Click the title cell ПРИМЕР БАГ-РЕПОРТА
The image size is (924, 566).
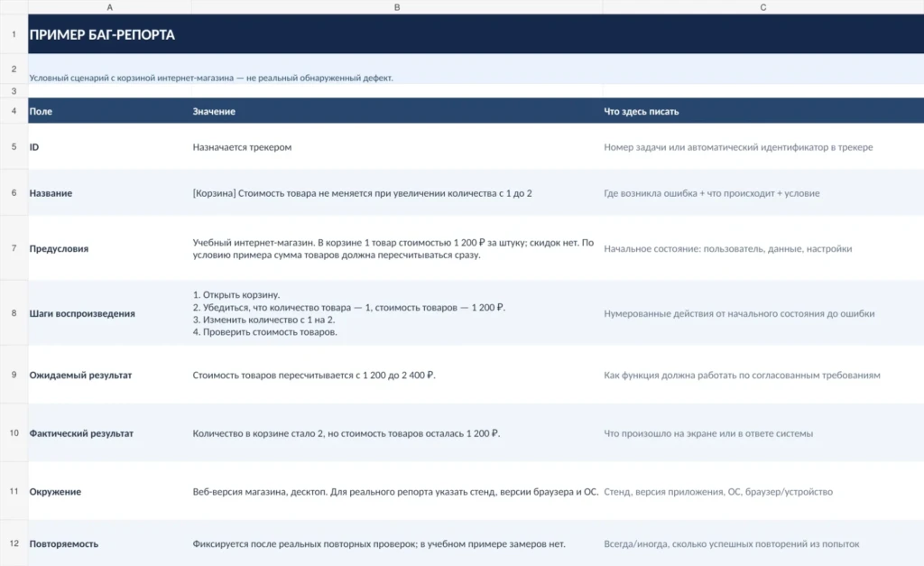(476, 34)
